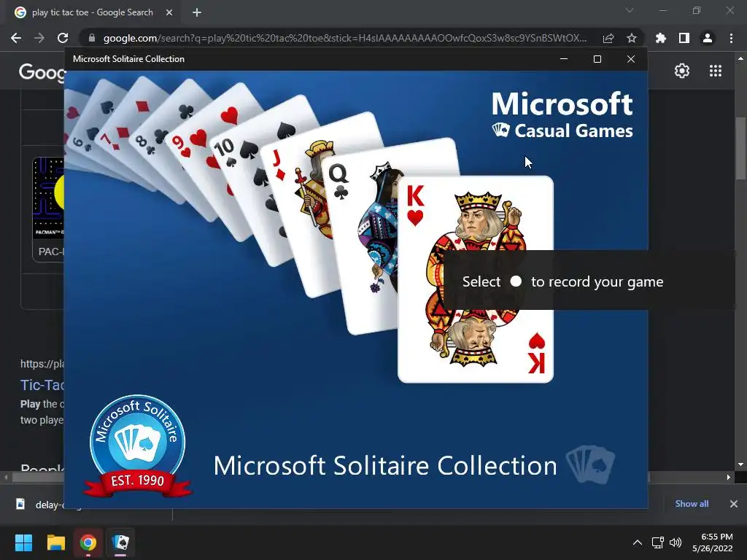Viewport: 747px width, 560px height.
Task: Click horizontal scrollbar left arrow
Action: coord(6,477)
